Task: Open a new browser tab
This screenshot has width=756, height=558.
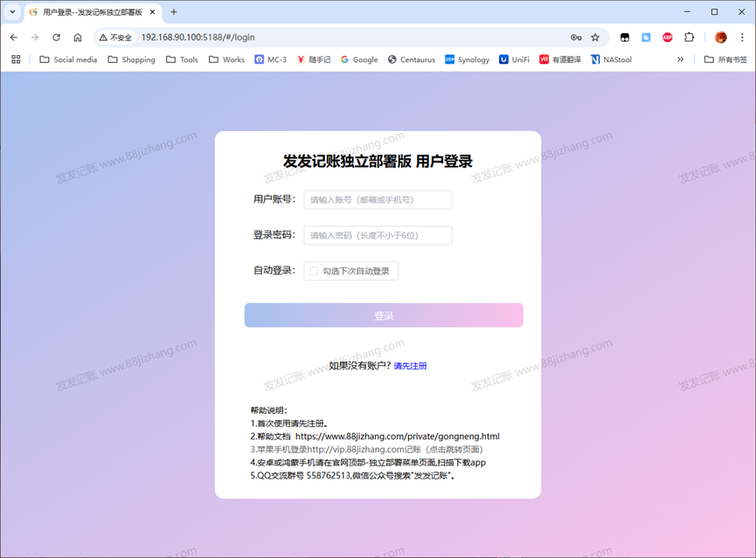Action: [174, 12]
